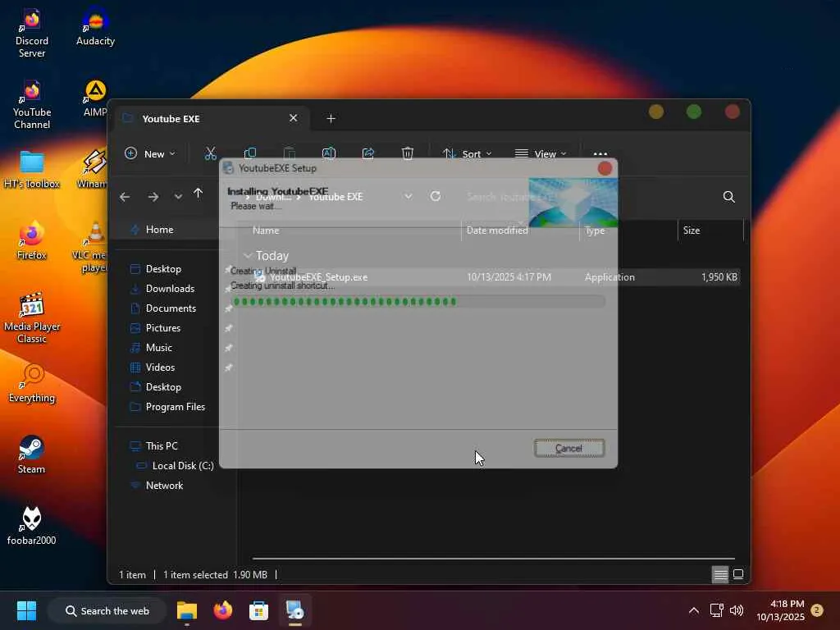The image size is (840, 630).
Task: Click the Copy icon in Explorer toolbar
Action: (249, 153)
